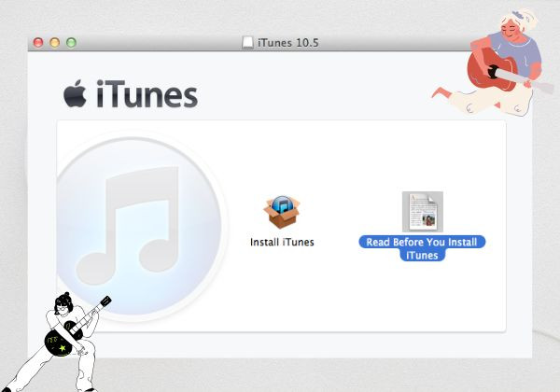Click the "iTunes 10.5" window title
This screenshot has width=560, height=392.
288,43
